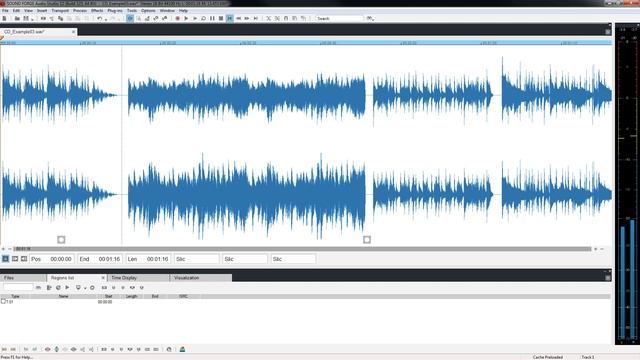Click the Go to Start transport icon

[x=230, y=18]
